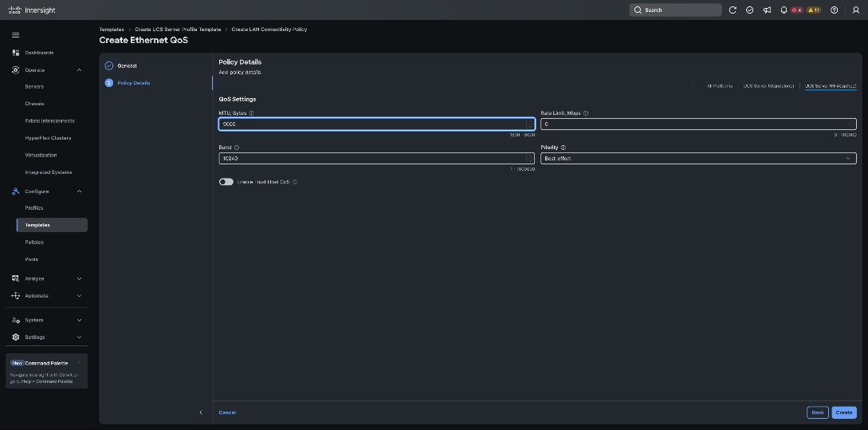Expand the Automate menu section

79,296
